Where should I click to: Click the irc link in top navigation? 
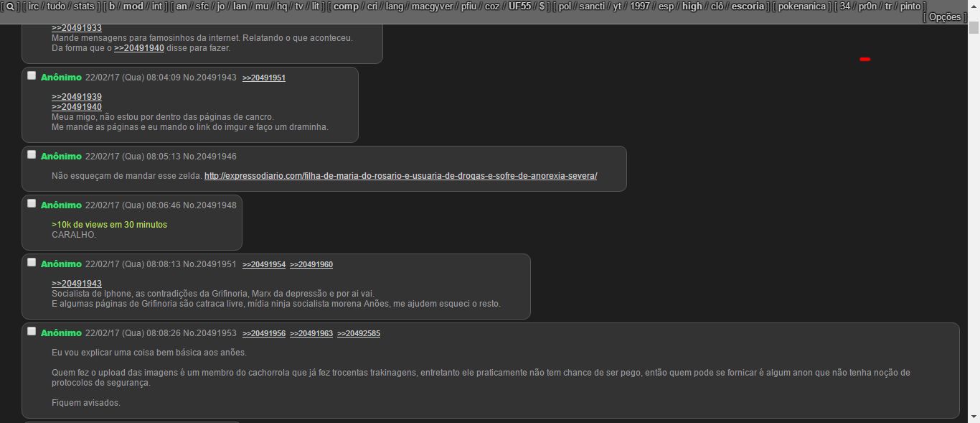coord(34,6)
